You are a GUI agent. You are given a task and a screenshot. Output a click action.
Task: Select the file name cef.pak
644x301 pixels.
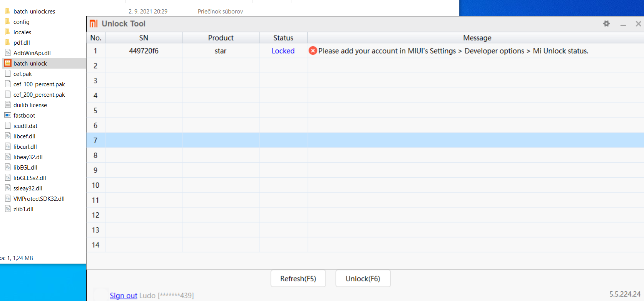click(x=23, y=74)
